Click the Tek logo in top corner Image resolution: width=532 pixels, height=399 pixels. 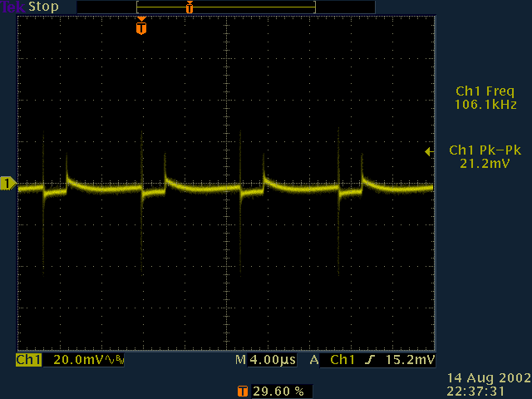13,7
